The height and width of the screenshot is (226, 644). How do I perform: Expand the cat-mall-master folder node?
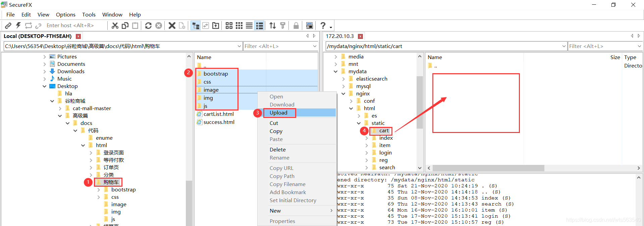coord(60,108)
